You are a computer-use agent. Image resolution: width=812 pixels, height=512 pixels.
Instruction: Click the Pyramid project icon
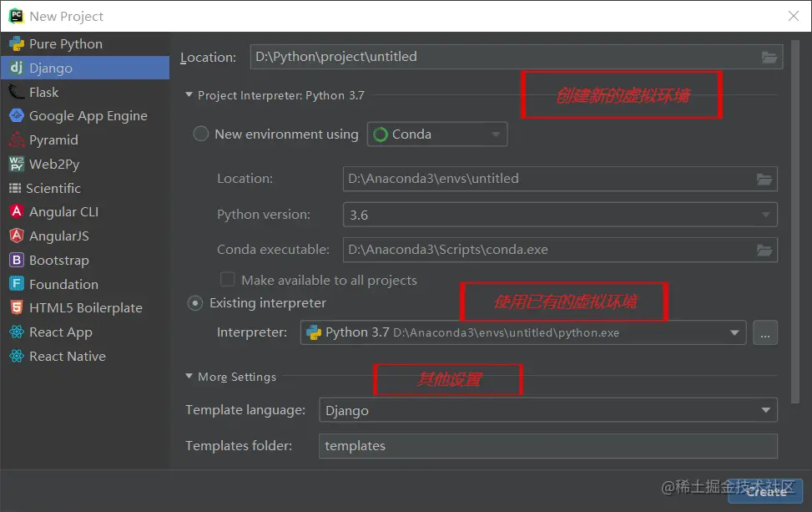tap(17, 140)
